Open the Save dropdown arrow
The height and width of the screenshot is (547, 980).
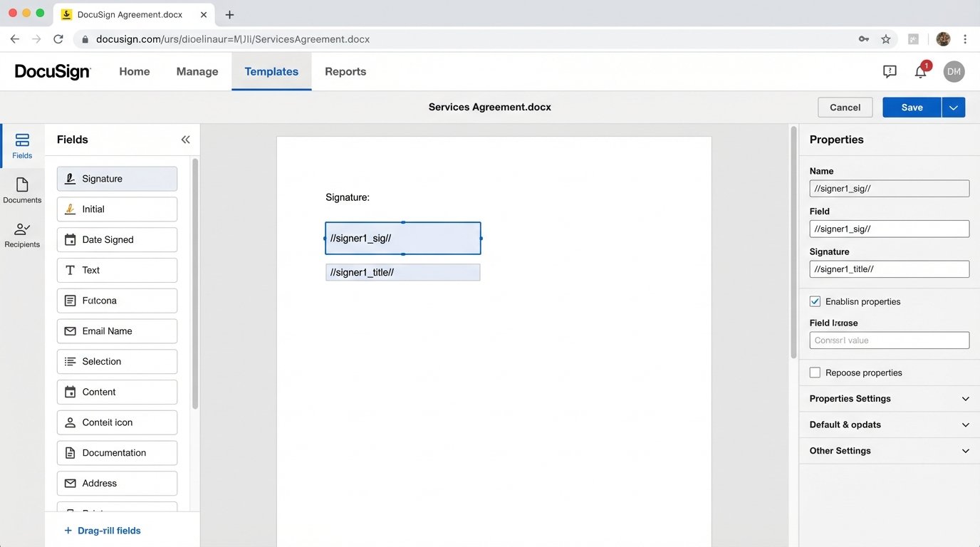point(953,107)
